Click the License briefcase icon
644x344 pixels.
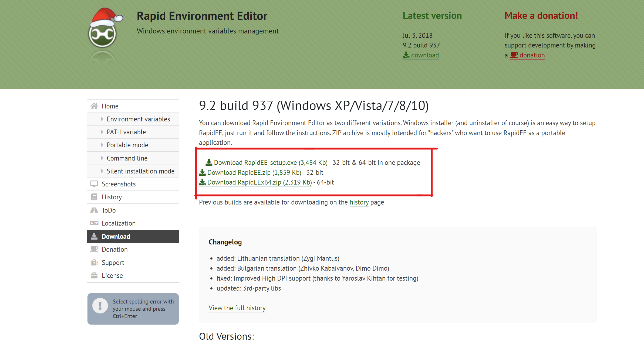(94, 275)
